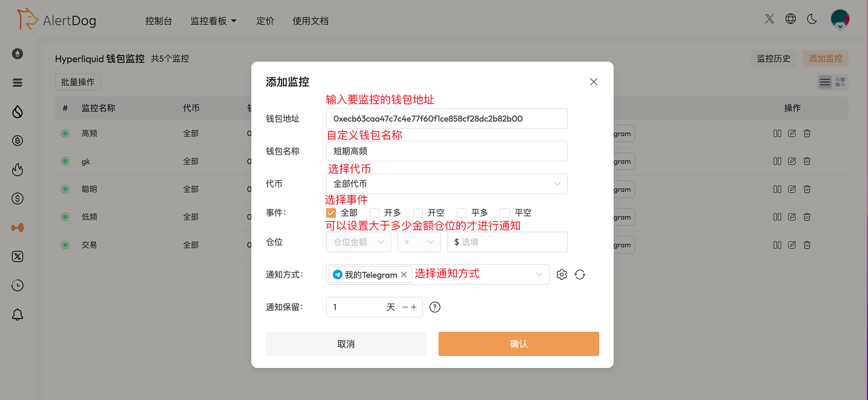The width and height of the screenshot is (868, 400).
Task: Increase 通知保留 days with plus
Action: (414, 307)
